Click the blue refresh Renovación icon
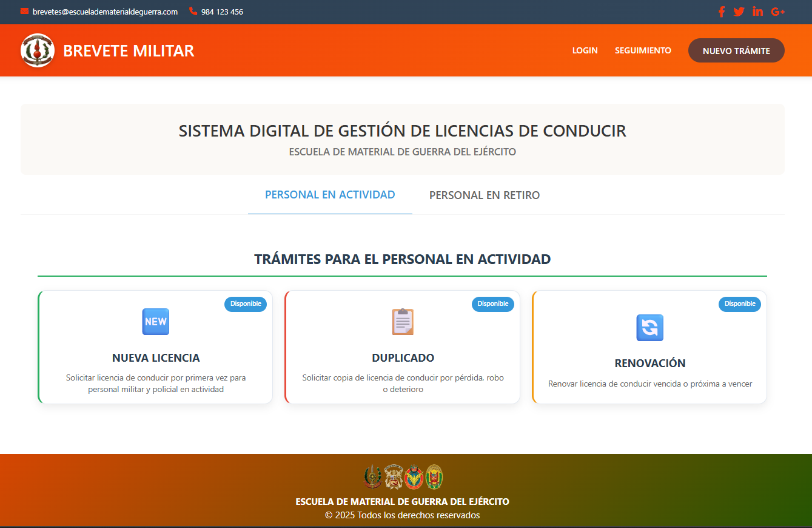Screen dimensions: 812x528 pyautogui.click(x=649, y=328)
